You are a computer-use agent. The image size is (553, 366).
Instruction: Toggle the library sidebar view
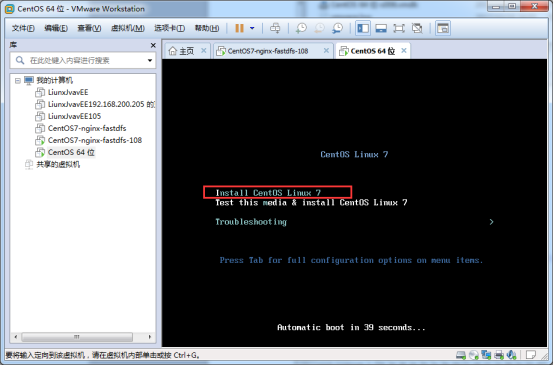tap(363, 28)
